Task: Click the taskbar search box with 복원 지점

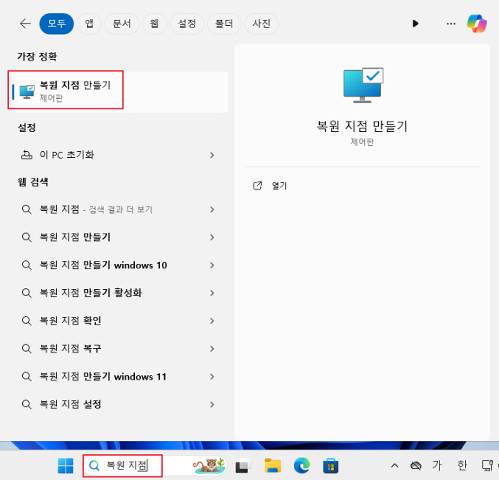Action: coord(123,466)
